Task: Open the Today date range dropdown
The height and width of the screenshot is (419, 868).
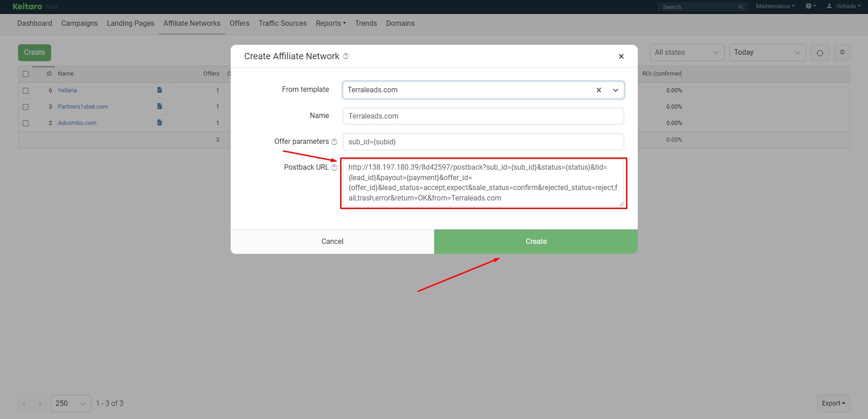Action: coord(767,52)
